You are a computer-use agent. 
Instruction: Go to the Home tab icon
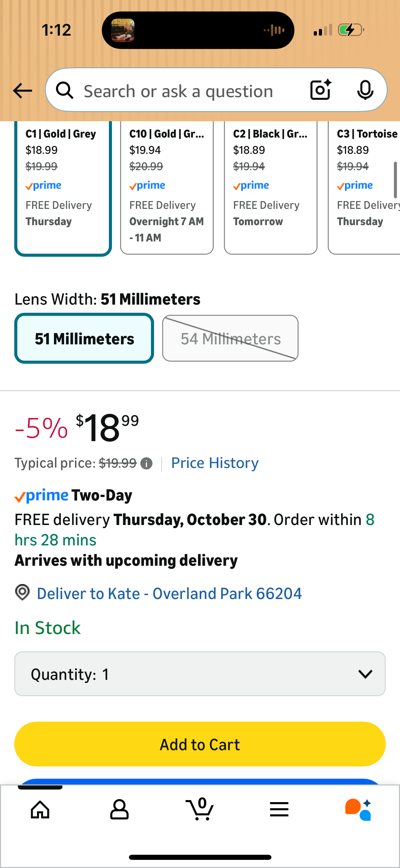coord(40,810)
